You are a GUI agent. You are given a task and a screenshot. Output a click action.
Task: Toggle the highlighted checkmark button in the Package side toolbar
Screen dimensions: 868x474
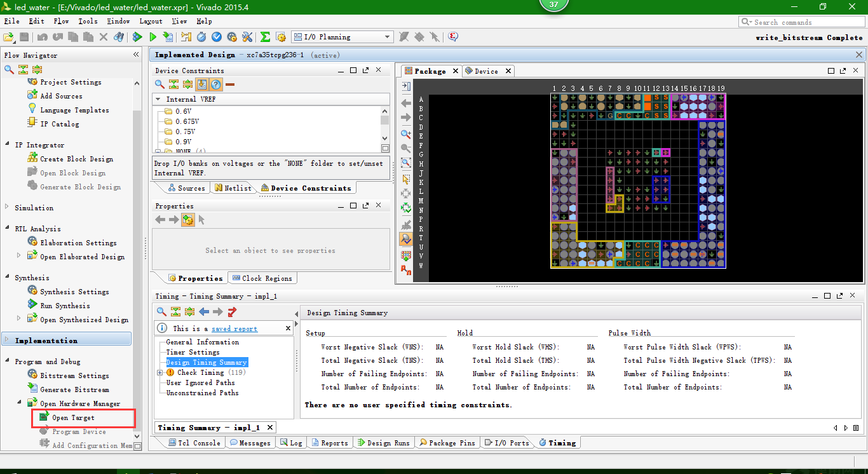click(406, 239)
